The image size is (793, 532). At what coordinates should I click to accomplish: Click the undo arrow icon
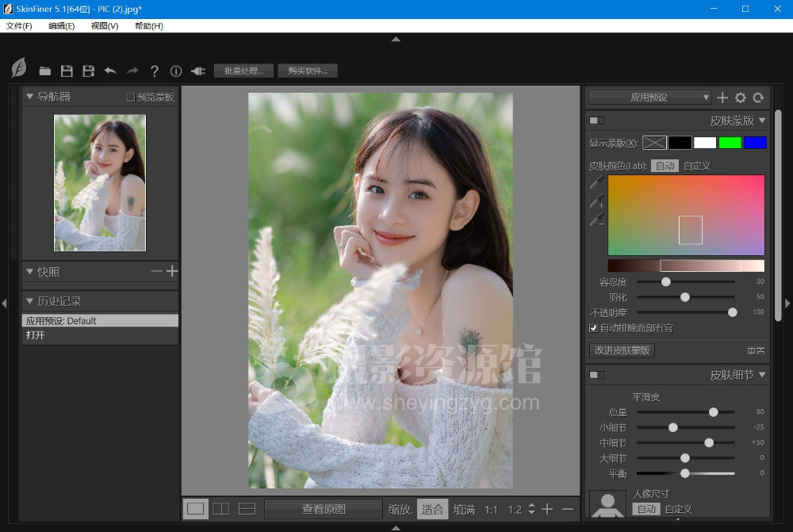click(110, 71)
